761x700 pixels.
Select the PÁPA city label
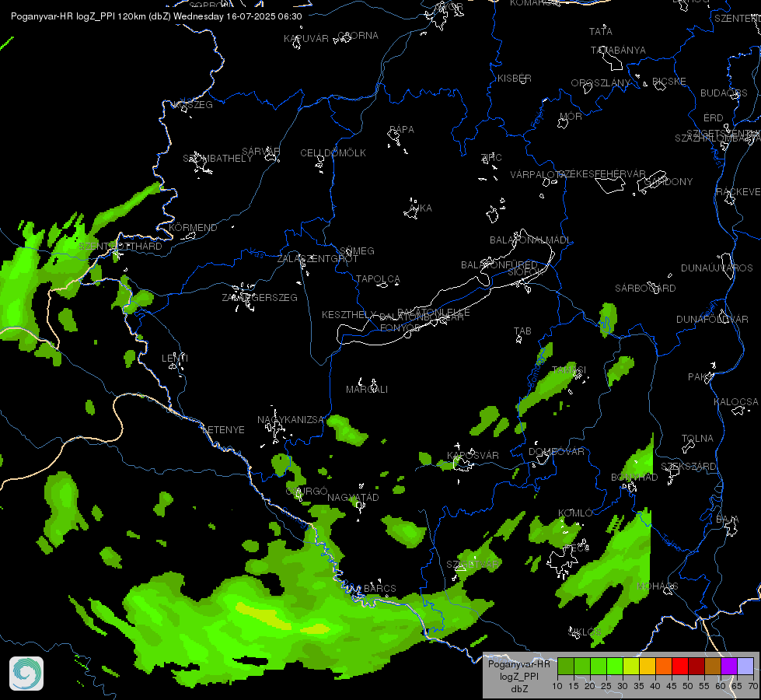402,130
